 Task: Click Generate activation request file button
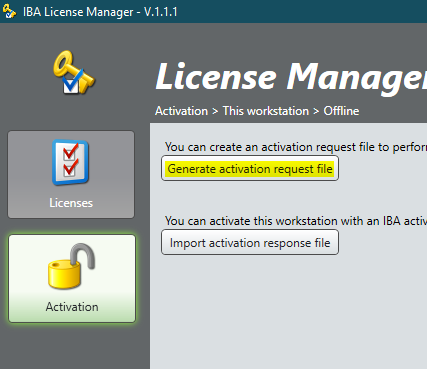[250, 169]
